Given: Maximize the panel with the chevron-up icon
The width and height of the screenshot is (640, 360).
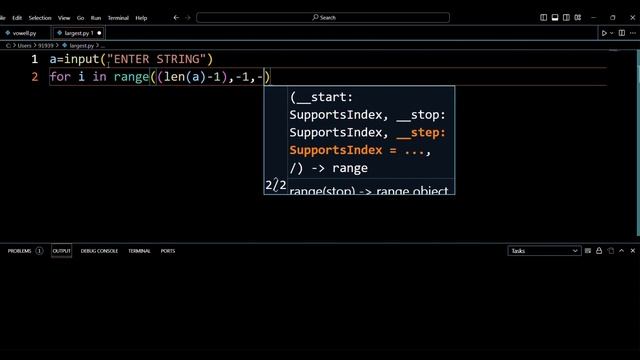Looking at the screenshot, I should (622, 251).
